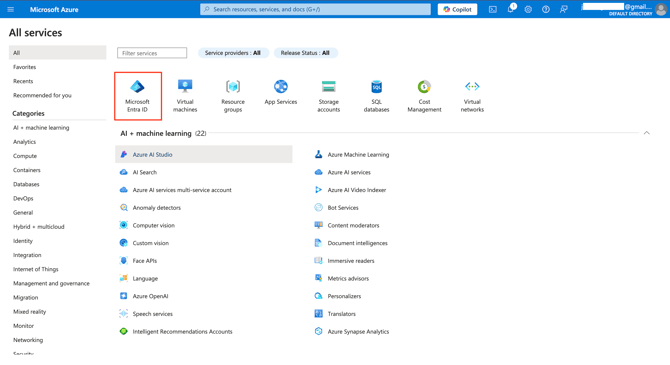
Task: Click the Bot Services icon
Action: [x=318, y=208]
